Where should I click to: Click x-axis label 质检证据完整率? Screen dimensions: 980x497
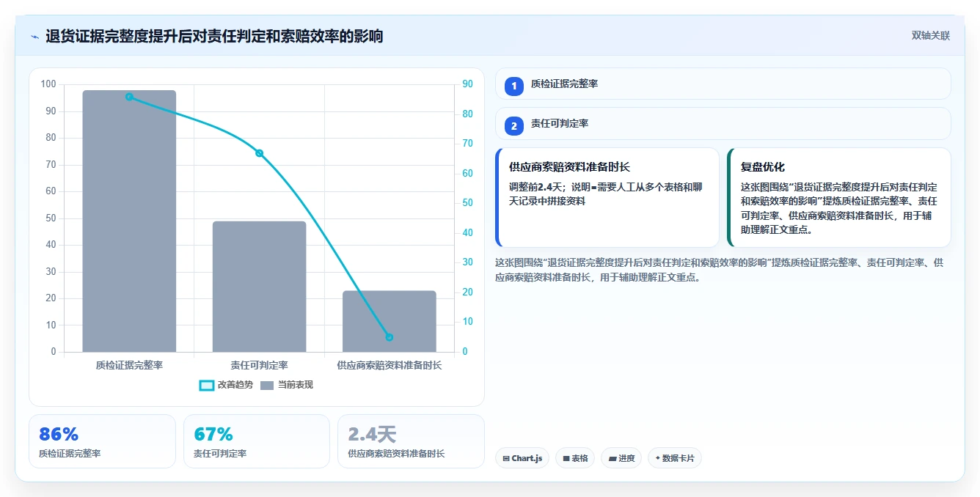coord(129,364)
